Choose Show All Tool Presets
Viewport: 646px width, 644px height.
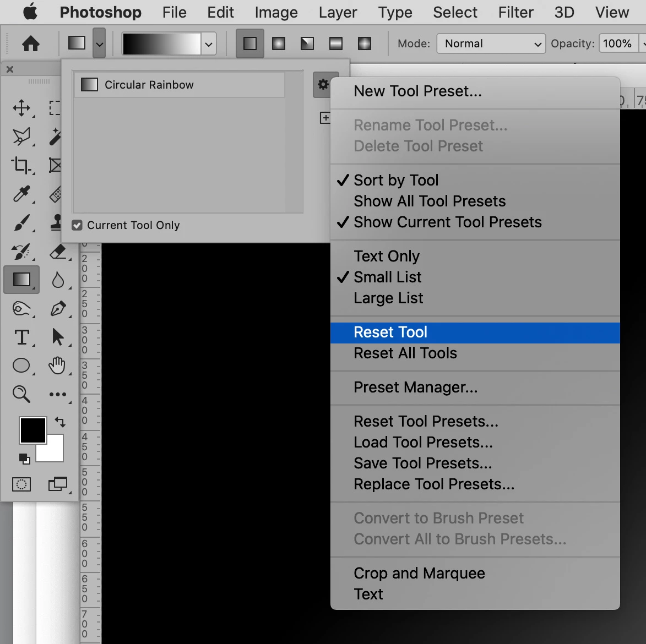point(475,201)
